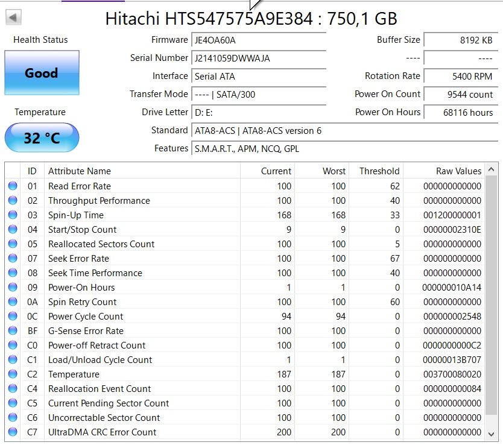This screenshot has width=503, height=448.
Task: Click the Buffer Size field 8192 KB
Action: pyautogui.click(x=461, y=40)
